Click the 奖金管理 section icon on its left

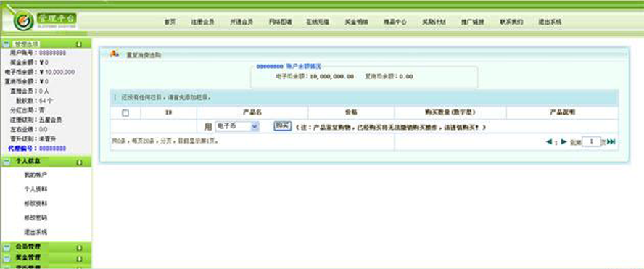[x=6, y=258]
